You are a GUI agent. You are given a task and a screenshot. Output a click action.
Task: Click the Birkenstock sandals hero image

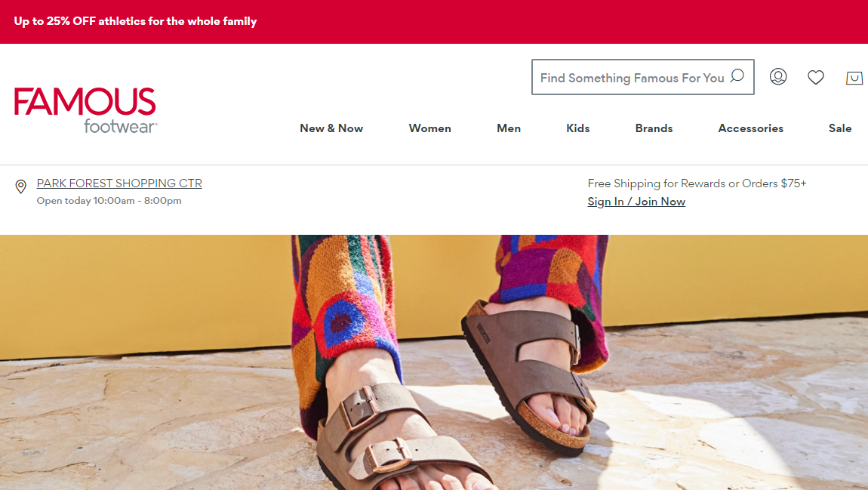(434, 362)
